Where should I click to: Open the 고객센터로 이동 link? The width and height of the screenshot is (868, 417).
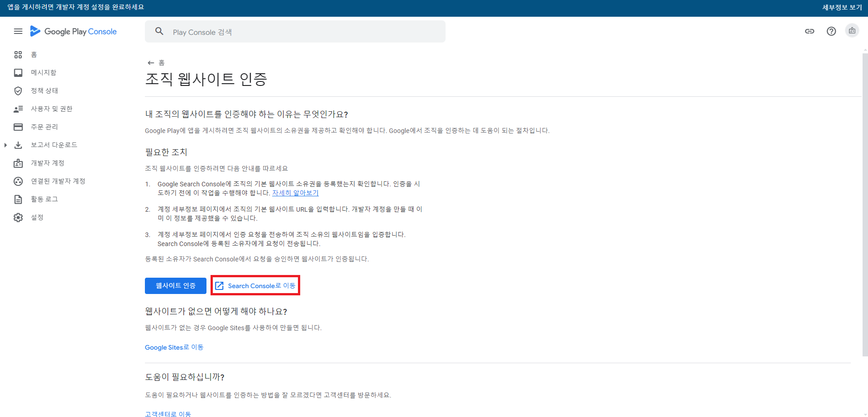(168, 414)
